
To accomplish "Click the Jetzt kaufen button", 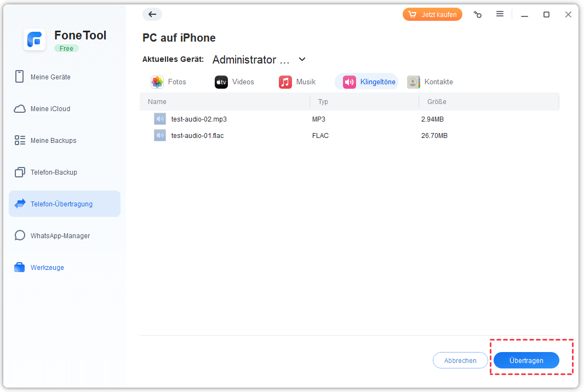I will click(x=432, y=15).
